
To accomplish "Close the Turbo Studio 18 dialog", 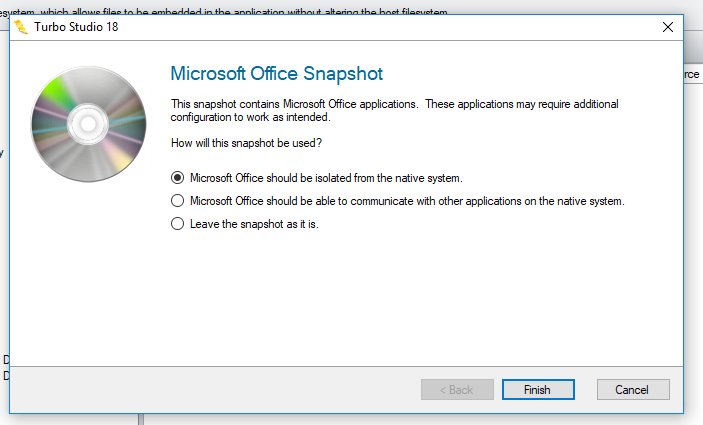I will 667,28.
